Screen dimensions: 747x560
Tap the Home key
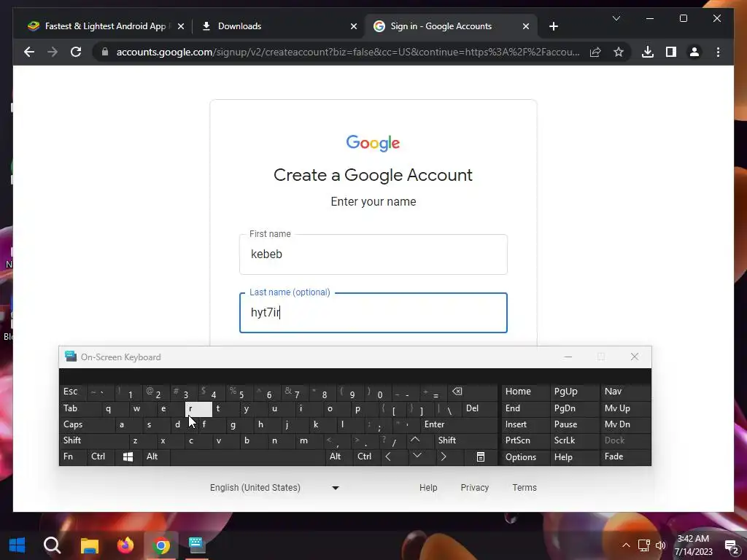point(525,392)
